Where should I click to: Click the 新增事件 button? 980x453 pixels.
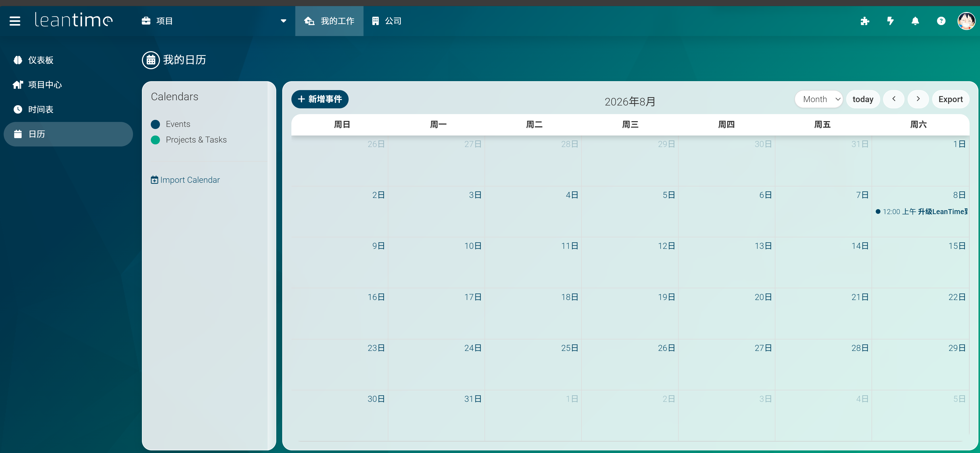(x=320, y=99)
